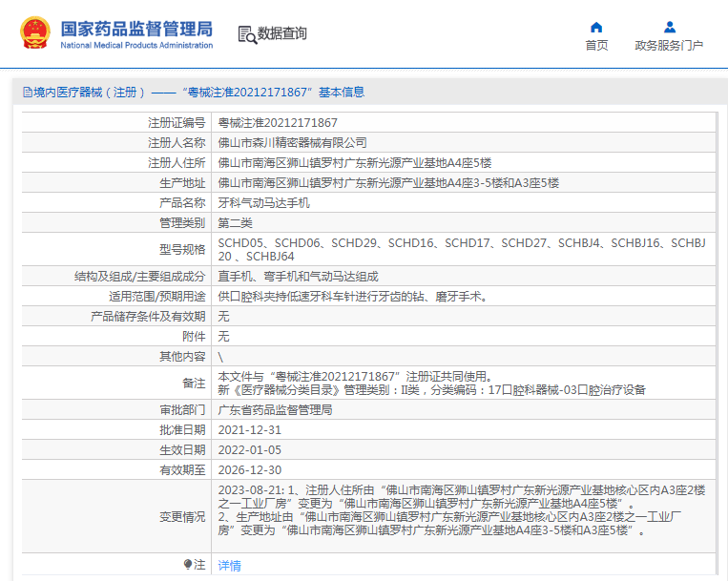Viewport: 728px width, 581px height.
Task: Select 附件 label
Action: pyautogui.click(x=194, y=337)
